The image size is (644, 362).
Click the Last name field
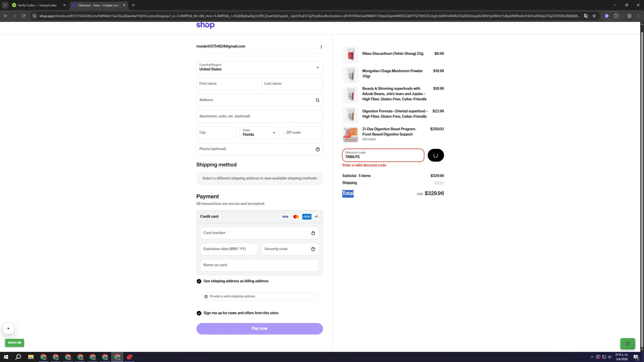pyautogui.click(x=292, y=84)
